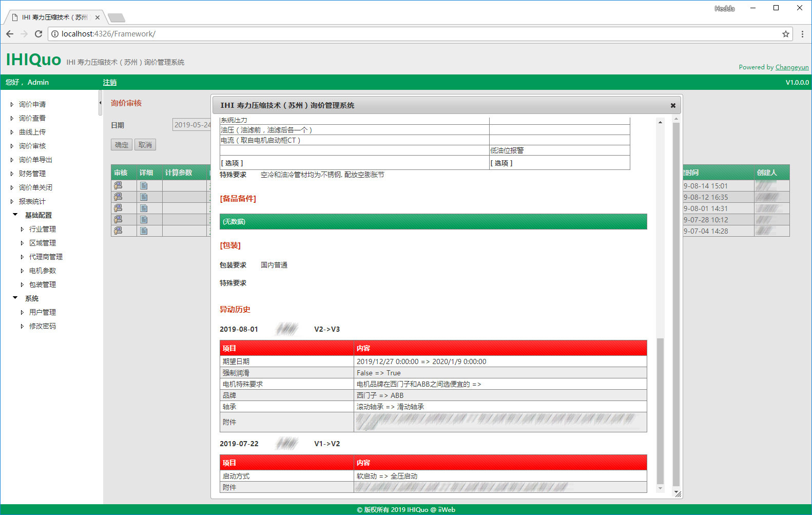Expand the 财务管理 tree node arrow
This screenshot has height=515, width=812.
pos(12,174)
